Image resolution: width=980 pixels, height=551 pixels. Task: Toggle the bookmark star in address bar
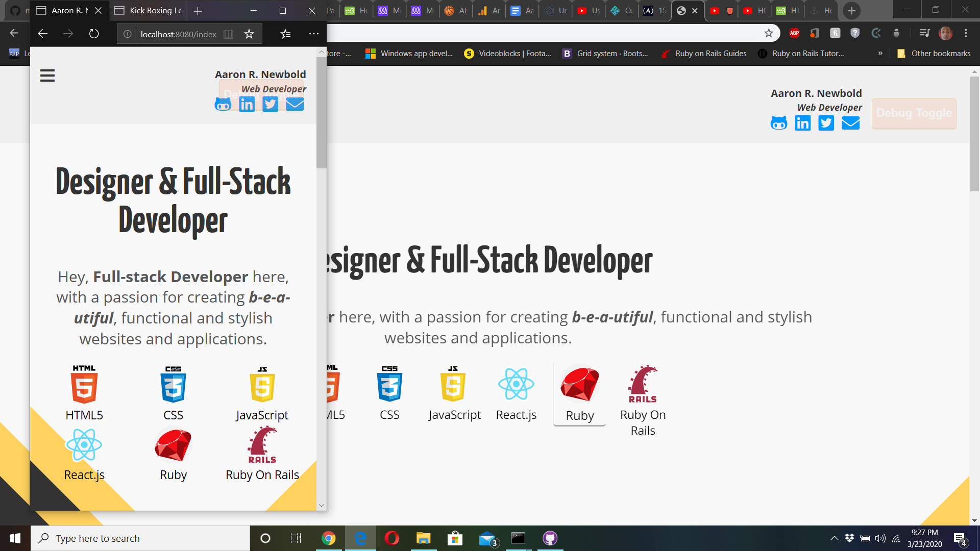pyautogui.click(x=249, y=34)
